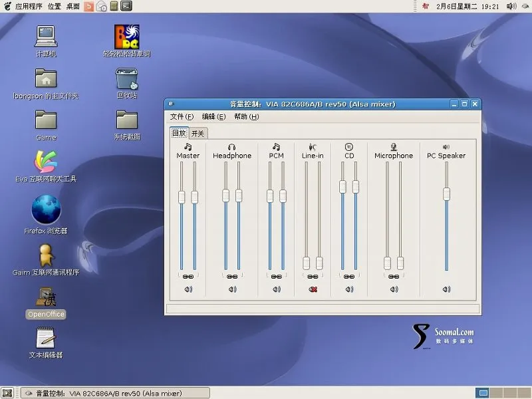Image resolution: width=532 pixels, height=399 pixels.
Task: Toggle PCM left/right channel lock
Action: coord(277,277)
